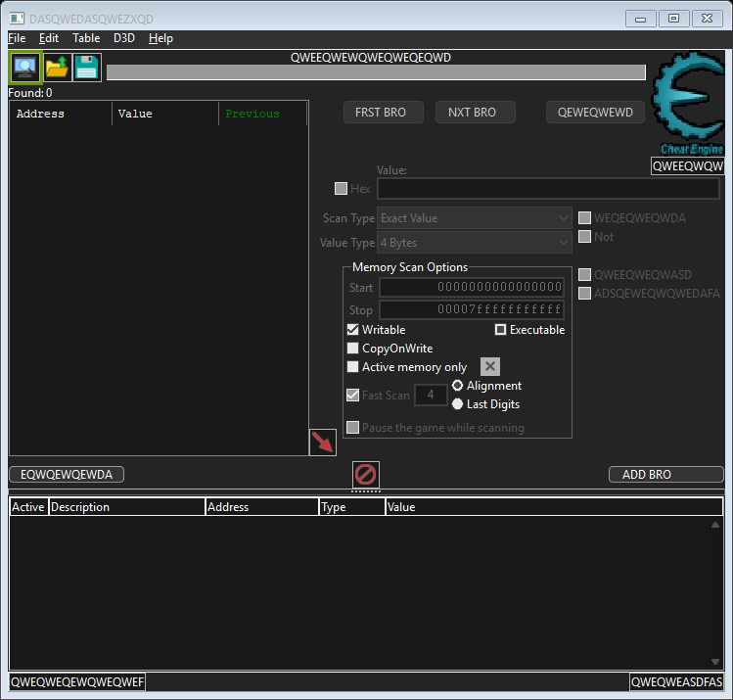The height and width of the screenshot is (700, 733).
Task: Click the QEWEQWEWD button
Action: point(595,113)
